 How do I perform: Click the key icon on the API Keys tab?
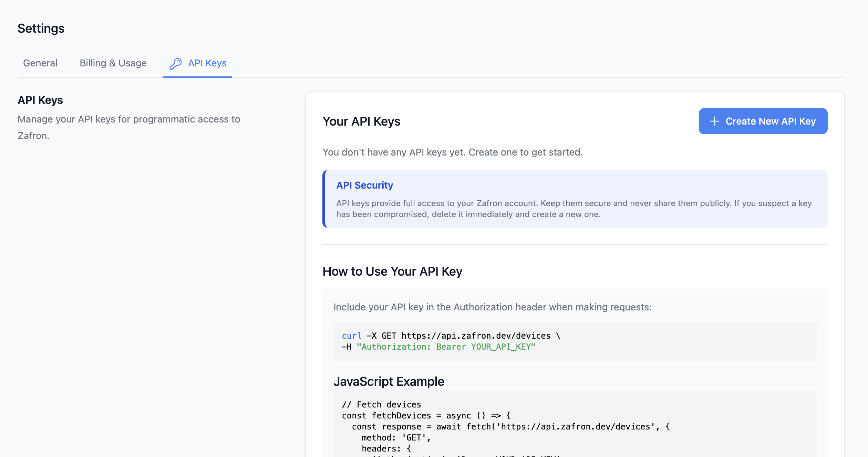176,63
